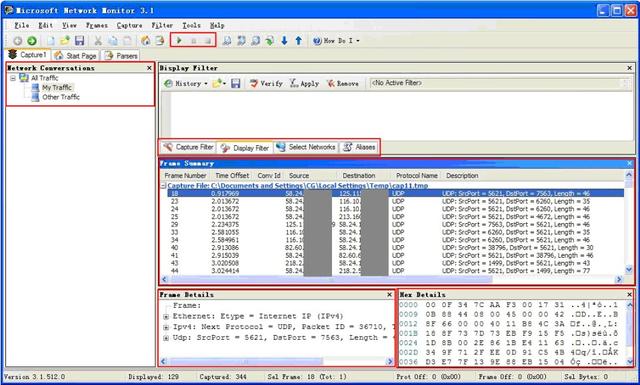Click Verify in Display Filter toolbar
The width and height of the screenshot is (640, 385).
[x=266, y=83]
